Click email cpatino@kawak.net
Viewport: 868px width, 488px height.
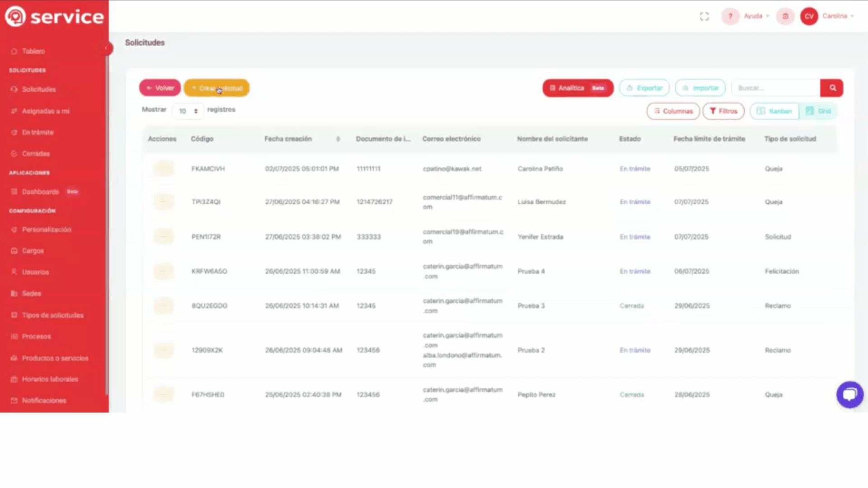452,169
